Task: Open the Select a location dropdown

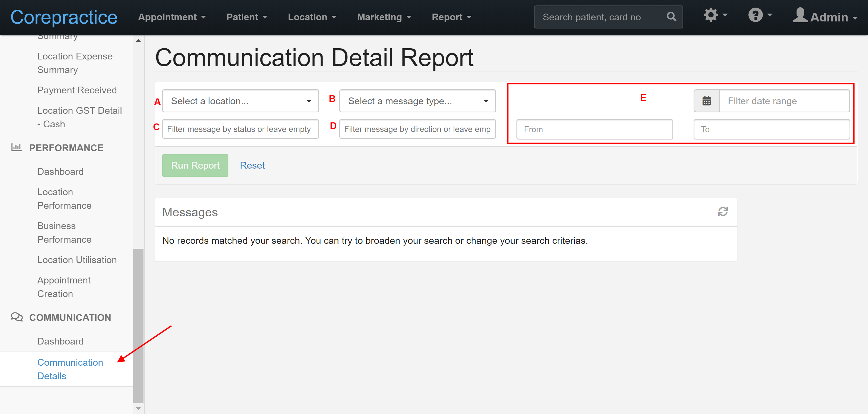Action: tap(240, 101)
